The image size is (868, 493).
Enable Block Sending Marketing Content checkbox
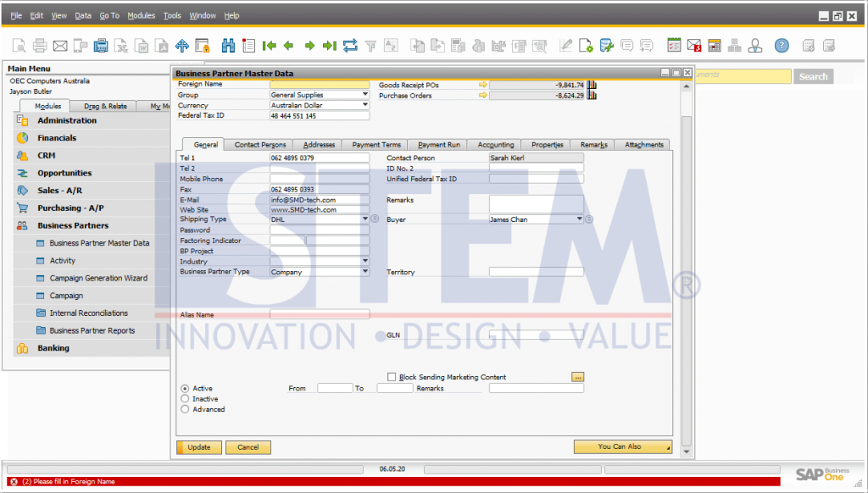coord(392,377)
